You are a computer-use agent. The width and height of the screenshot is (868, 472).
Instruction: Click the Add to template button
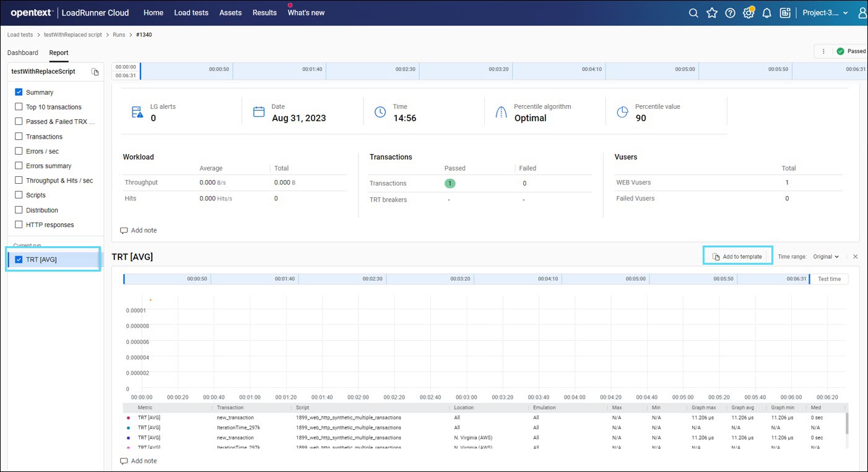click(737, 257)
